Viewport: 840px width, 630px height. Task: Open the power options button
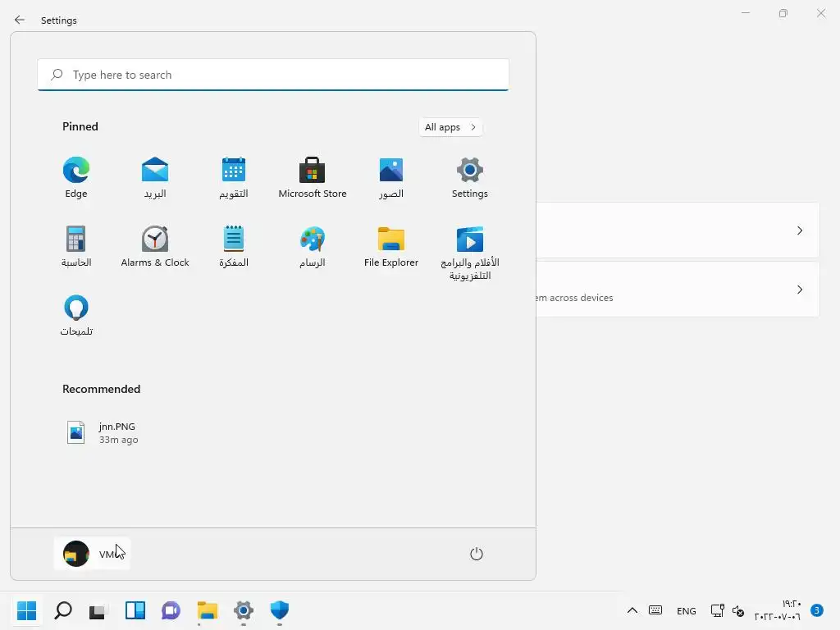477,554
